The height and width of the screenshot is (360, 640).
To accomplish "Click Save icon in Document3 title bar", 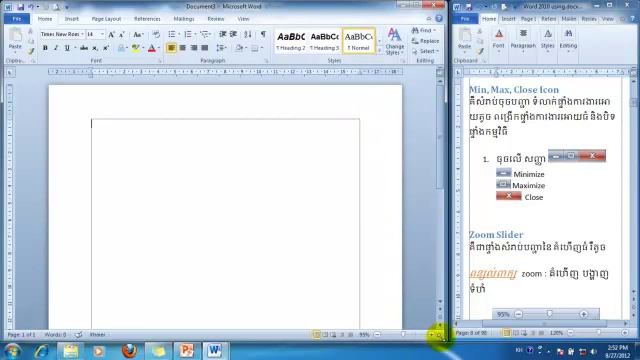I will point(20,7).
